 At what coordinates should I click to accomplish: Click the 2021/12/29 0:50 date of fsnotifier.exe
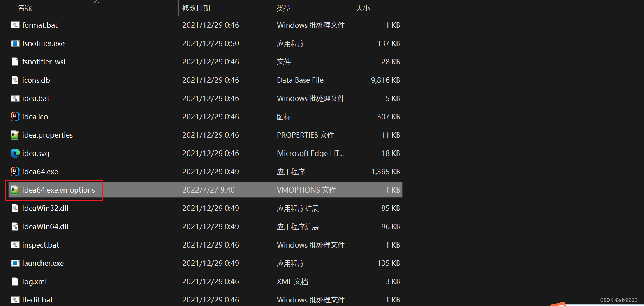click(x=211, y=43)
